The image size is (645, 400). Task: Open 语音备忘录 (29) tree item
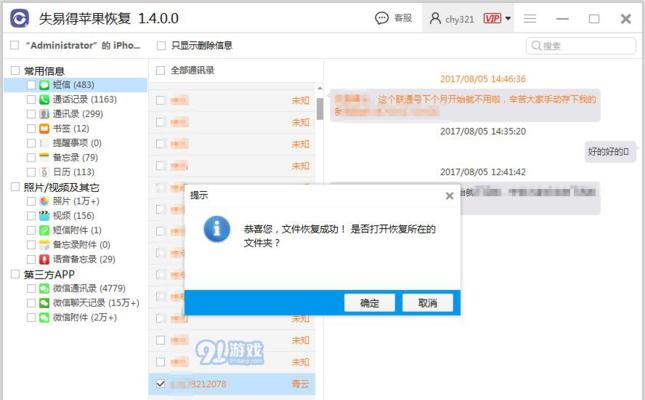click(x=84, y=259)
